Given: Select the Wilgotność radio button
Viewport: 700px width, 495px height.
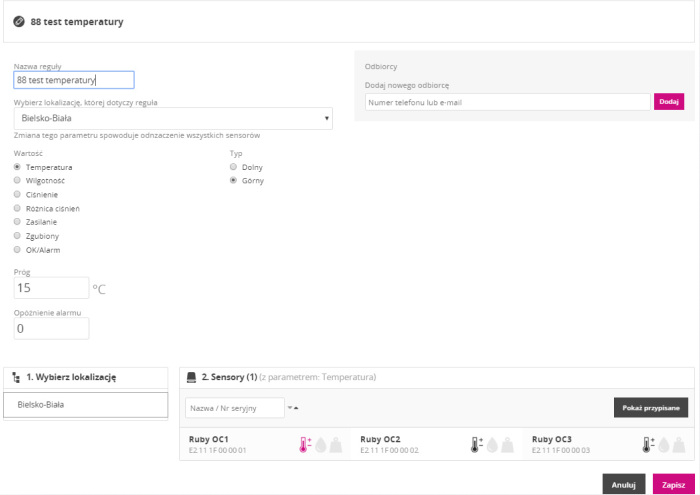Looking at the screenshot, I should (x=17, y=180).
